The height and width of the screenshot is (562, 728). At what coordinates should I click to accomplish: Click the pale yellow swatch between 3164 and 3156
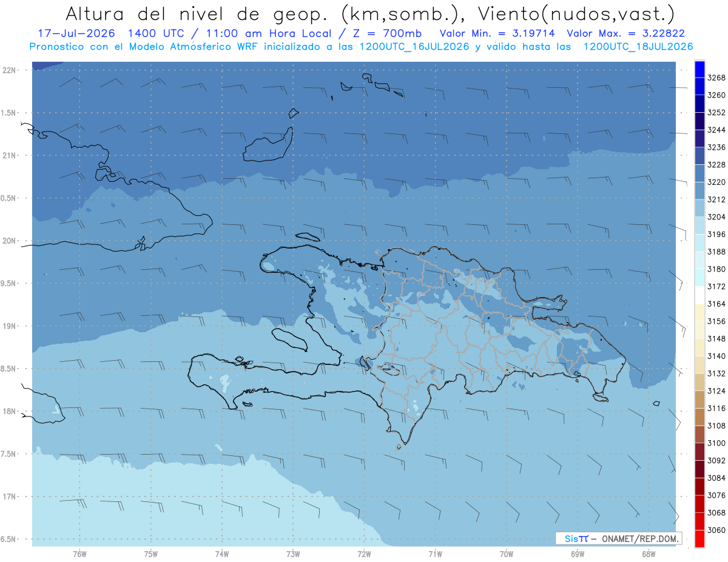tap(699, 312)
